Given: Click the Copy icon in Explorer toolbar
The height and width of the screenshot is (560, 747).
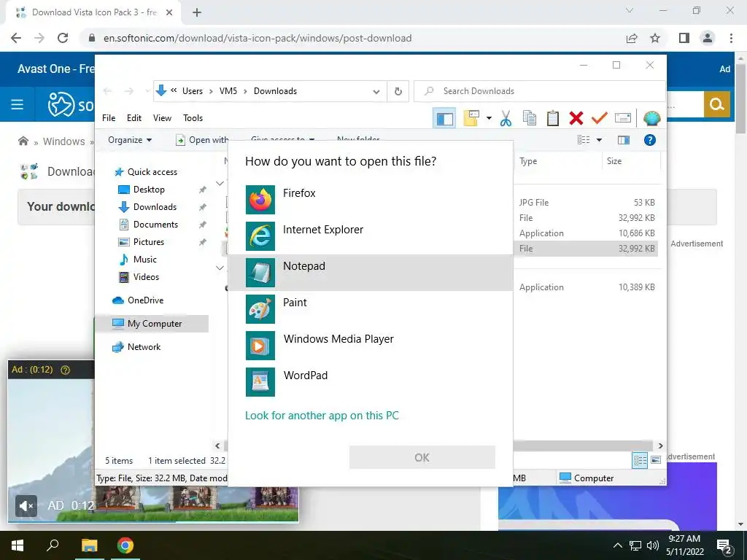Looking at the screenshot, I should click(530, 118).
